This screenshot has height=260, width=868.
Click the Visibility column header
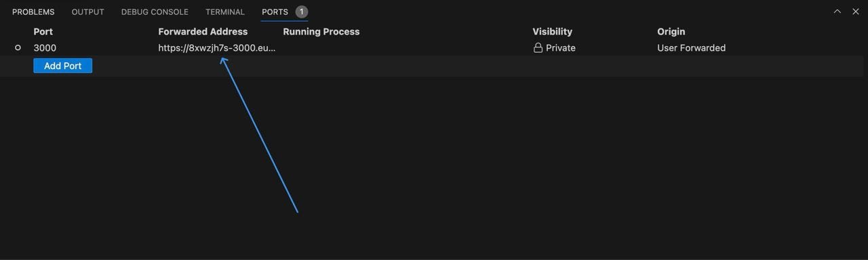[x=552, y=31]
